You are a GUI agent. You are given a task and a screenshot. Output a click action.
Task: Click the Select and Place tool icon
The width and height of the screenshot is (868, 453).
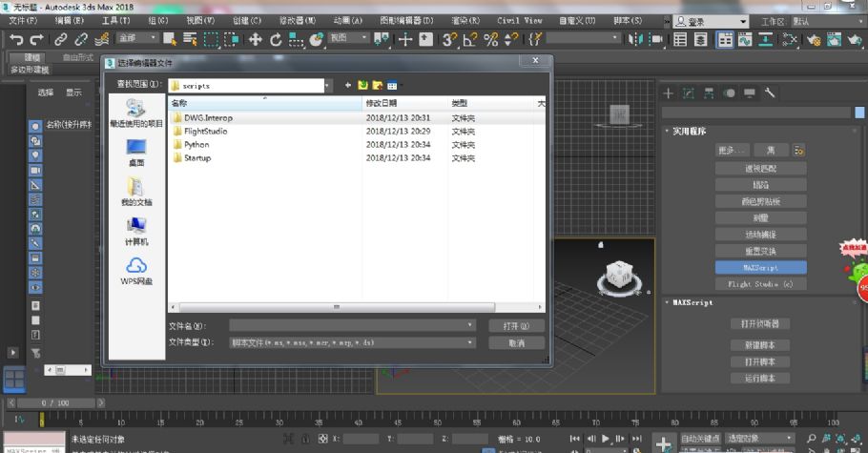click(x=316, y=39)
